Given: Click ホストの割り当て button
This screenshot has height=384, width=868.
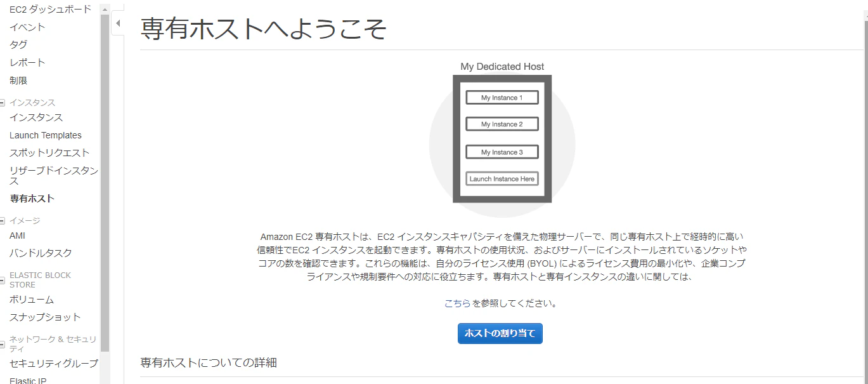Looking at the screenshot, I should [x=500, y=333].
